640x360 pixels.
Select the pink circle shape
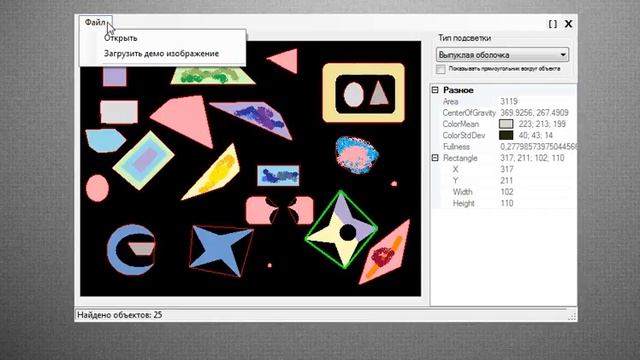[97, 188]
